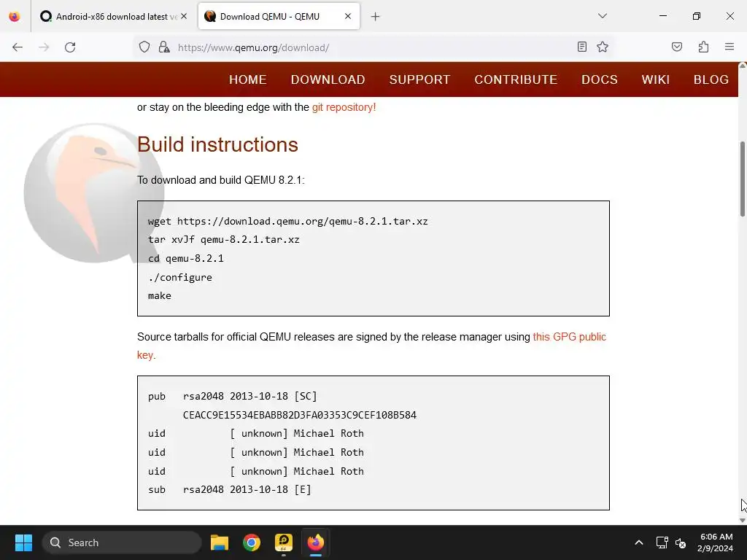
Task: Go to HOME in site navigation
Action: pyautogui.click(x=248, y=79)
